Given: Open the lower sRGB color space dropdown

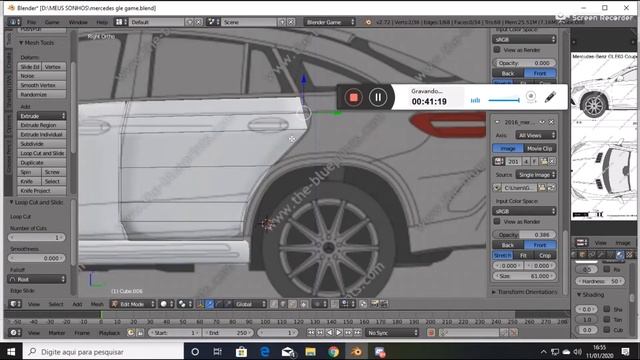Looking at the screenshot, I should tap(524, 211).
